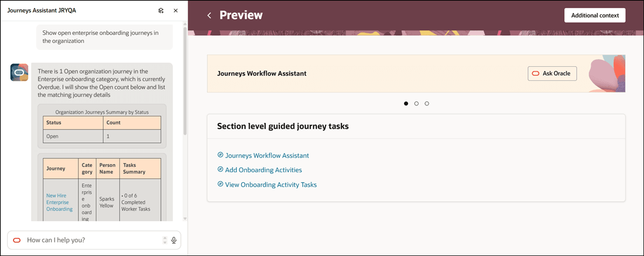
Task: Click the Organization Journeys Summary by Status caption
Action: point(102,111)
